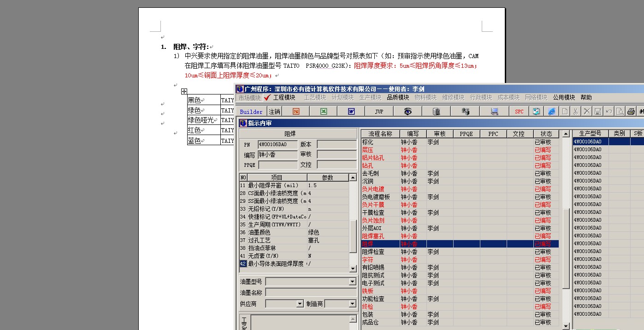Open the 计划模块 menu
This screenshot has width=644, height=330.
[x=343, y=98]
